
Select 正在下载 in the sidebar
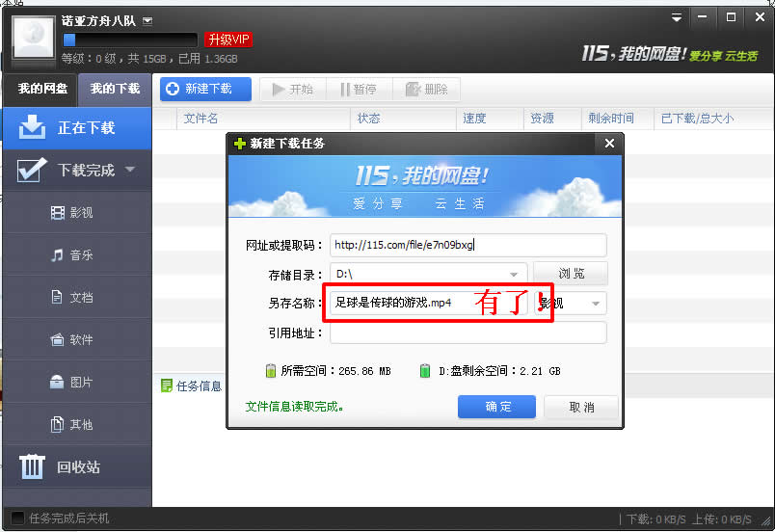(77, 128)
